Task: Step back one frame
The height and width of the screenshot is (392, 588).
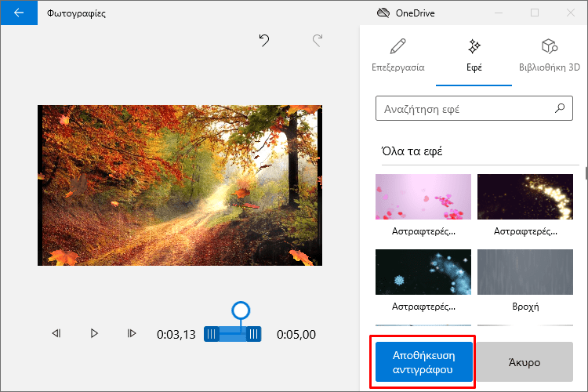Action: click(x=56, y=333)
